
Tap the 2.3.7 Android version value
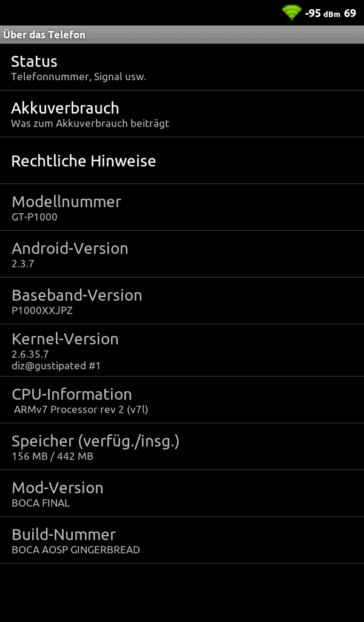pyautogui.click(x=22, y=264)
